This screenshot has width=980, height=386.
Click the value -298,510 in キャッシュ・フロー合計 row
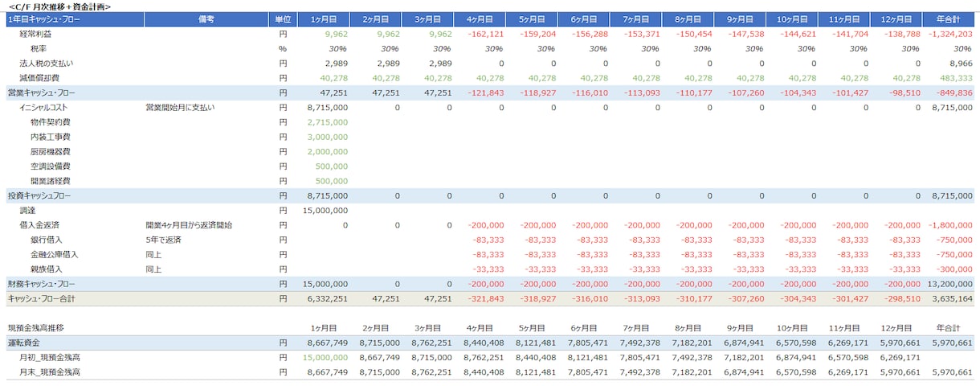(901, 298)
